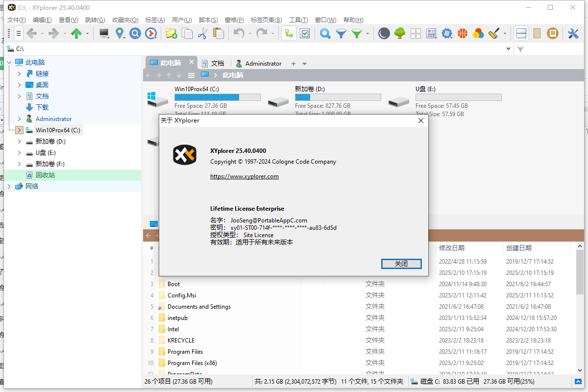588x392 pixels.
Task: Click 关闭 in the About dialog
Action: tap(401, 264)
